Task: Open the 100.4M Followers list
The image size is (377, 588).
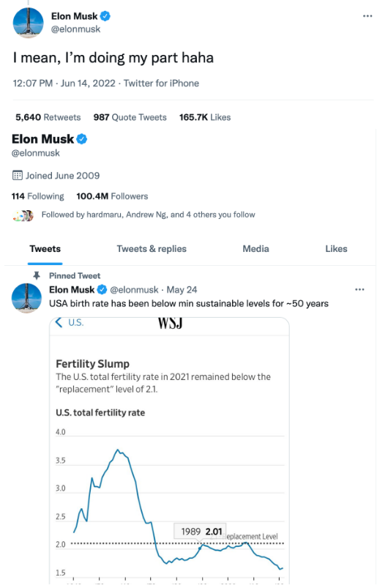Action: (112, 196)
